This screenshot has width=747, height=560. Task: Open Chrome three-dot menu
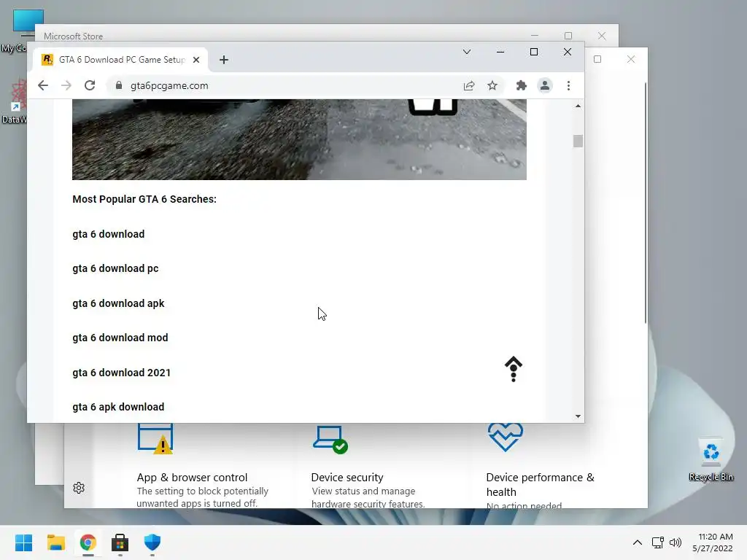coord(568,86)
